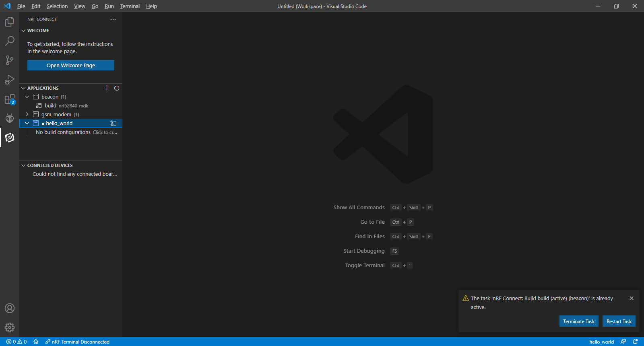Open the Search view

pyautogui.click(x=10, y=41)
